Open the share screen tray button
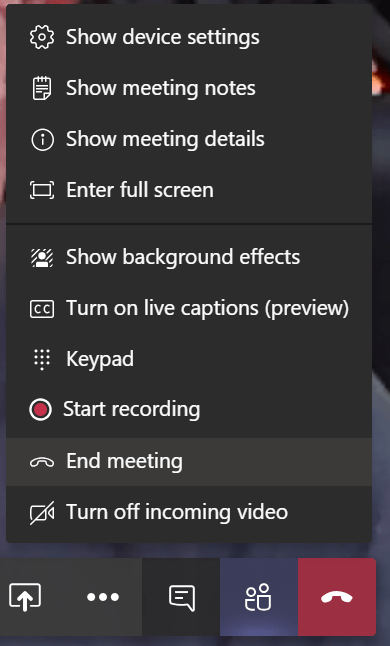Viewport: 390px width, 646px height. pyautogui.click(x=25, y=597)
